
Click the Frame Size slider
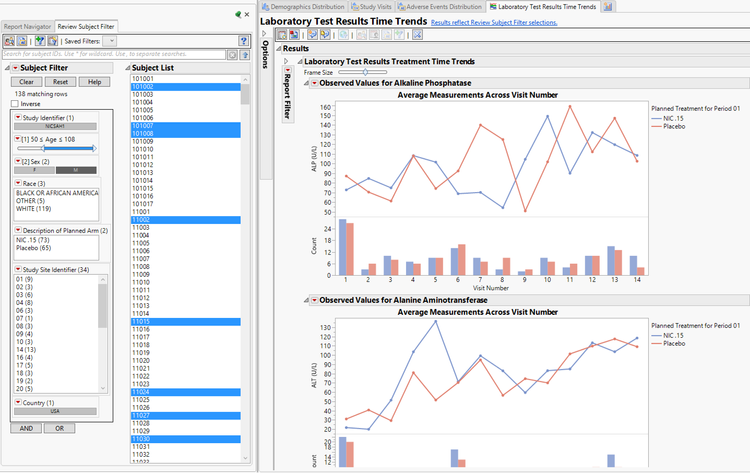tap(363, 72)
